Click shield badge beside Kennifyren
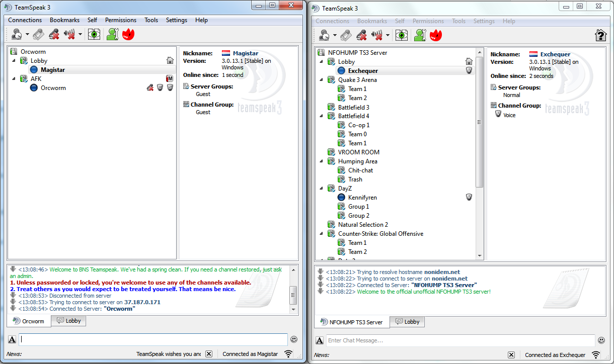 coord(469,197)
